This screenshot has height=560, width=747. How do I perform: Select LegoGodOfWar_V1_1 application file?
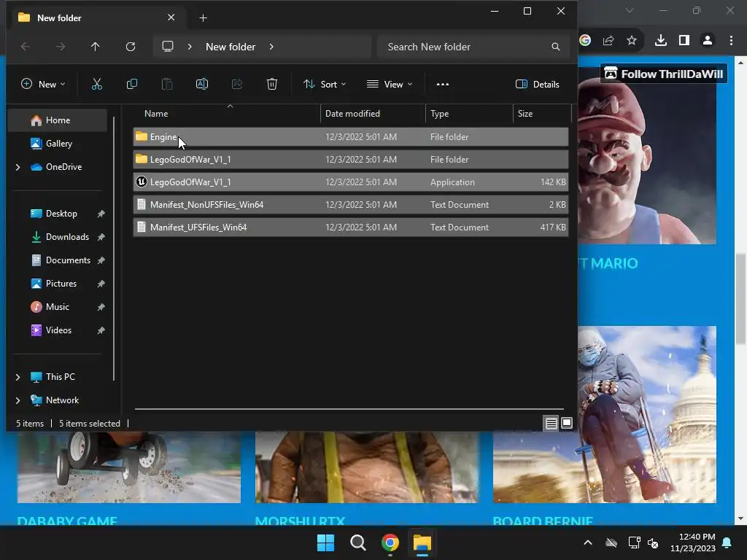click(x=351, y=182)
